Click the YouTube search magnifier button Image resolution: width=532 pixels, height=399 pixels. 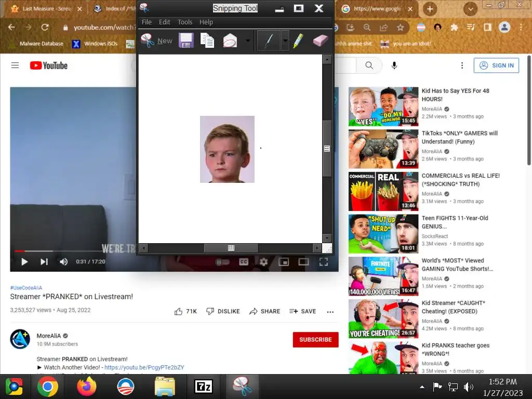tap(369, 65)
